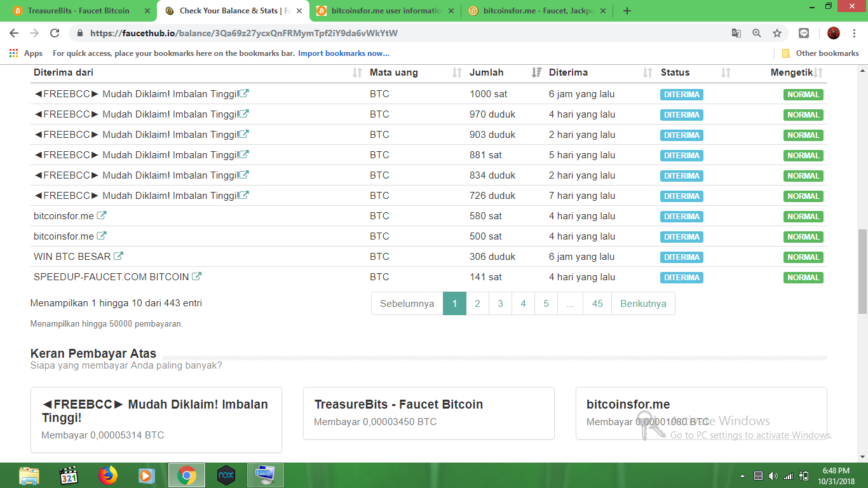Launch Media Player Classic from taskbar
Viewport: 868px width, 488px height.
pyautogui.click(x=69, y=475)
